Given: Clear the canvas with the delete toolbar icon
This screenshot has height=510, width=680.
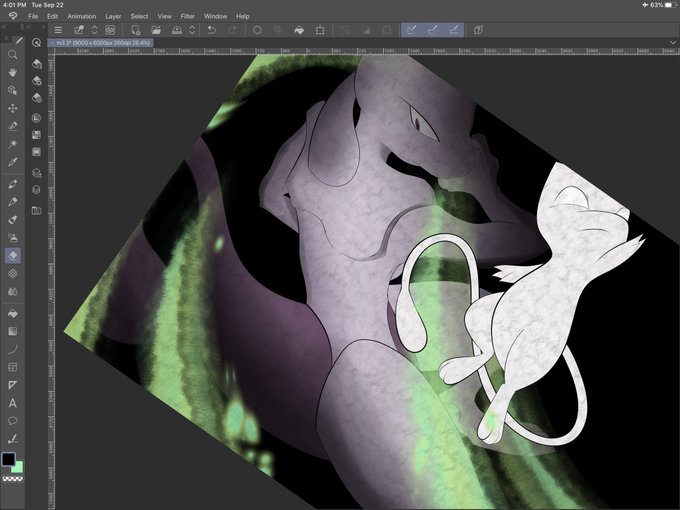Looking at the screenshot, I should click(x=257, y=30).
